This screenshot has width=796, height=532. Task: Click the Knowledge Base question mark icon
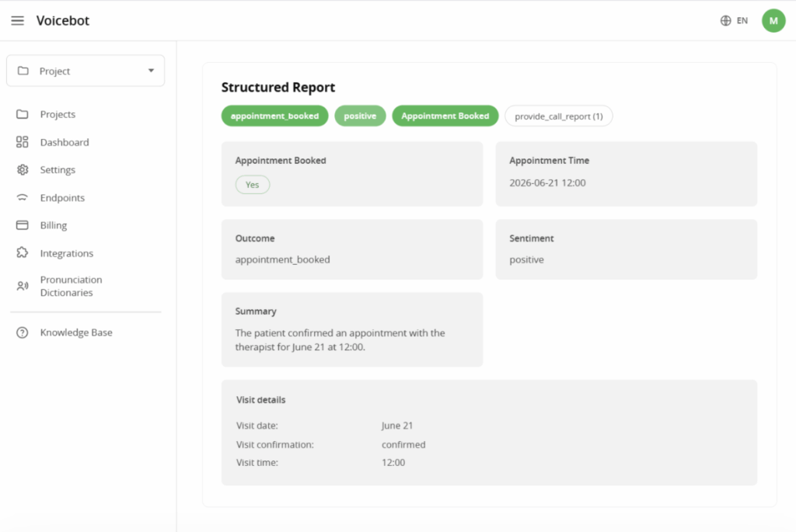point(23,332)
